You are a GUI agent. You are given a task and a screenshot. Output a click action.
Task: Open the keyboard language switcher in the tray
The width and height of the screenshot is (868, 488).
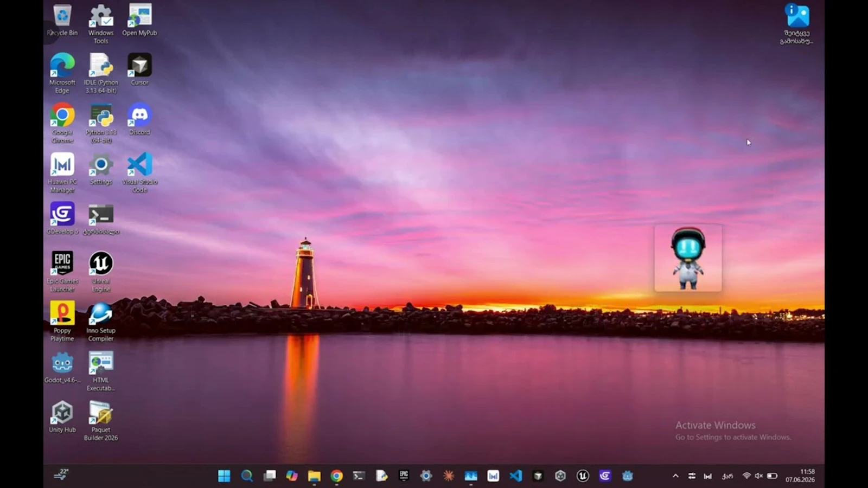[x=727, y=476]
